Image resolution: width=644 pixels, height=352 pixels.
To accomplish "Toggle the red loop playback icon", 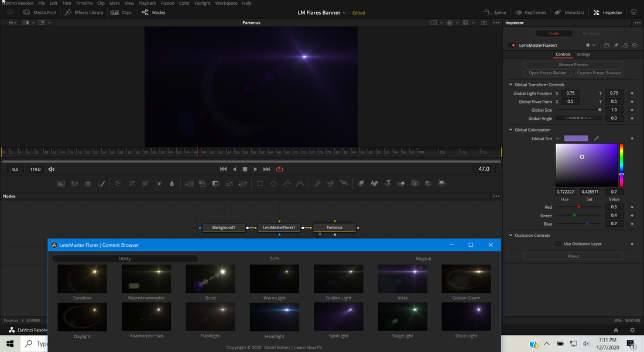I will tap(279, 169).
